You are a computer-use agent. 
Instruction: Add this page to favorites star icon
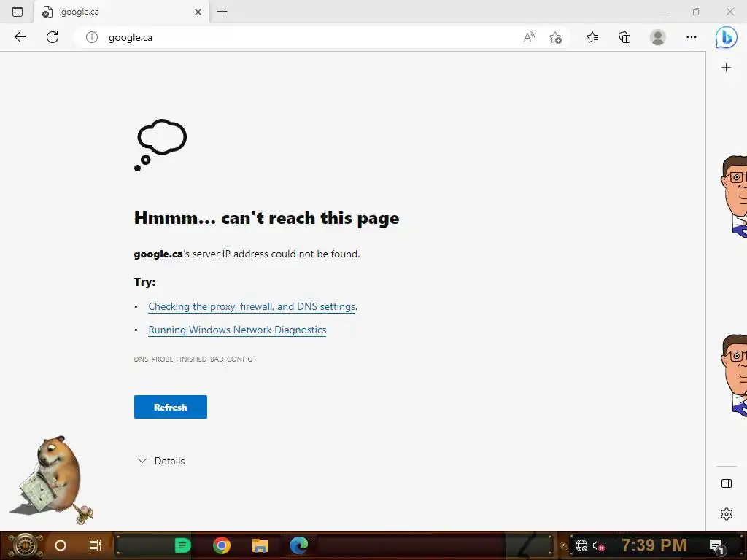coord(555,37)
